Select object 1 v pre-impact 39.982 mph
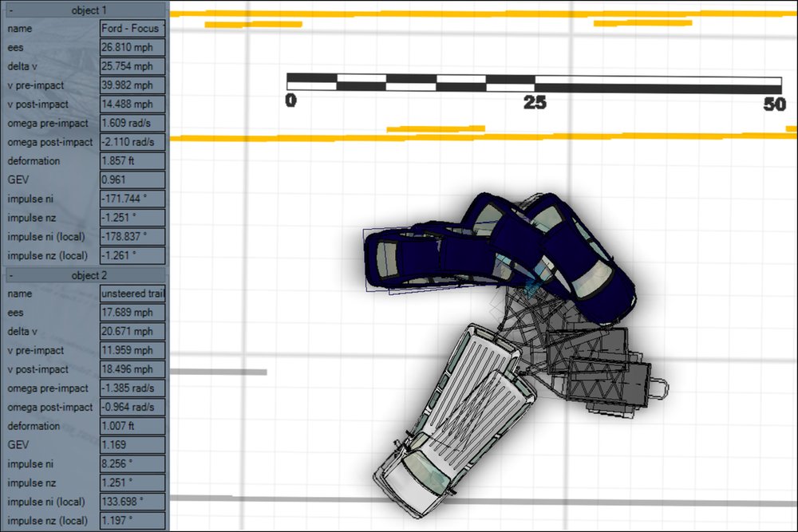The width and height of the screenshot is (798, 532). tap(132, 85)
